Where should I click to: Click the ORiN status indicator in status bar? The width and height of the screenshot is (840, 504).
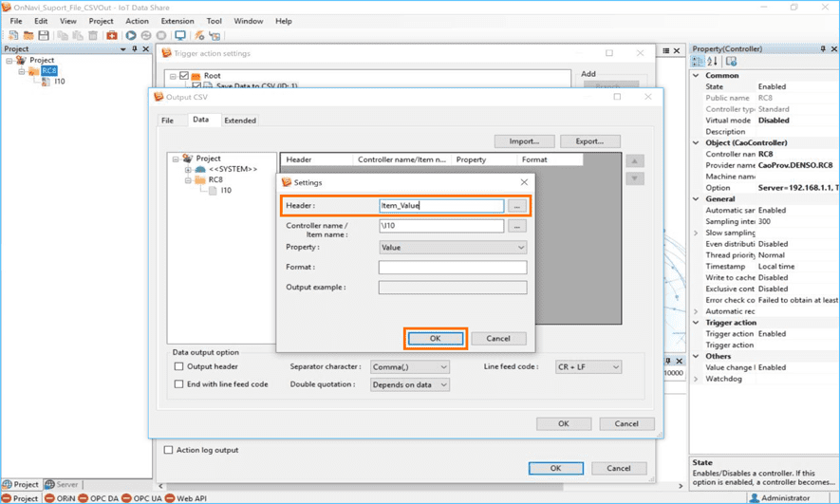coord(60,498)
